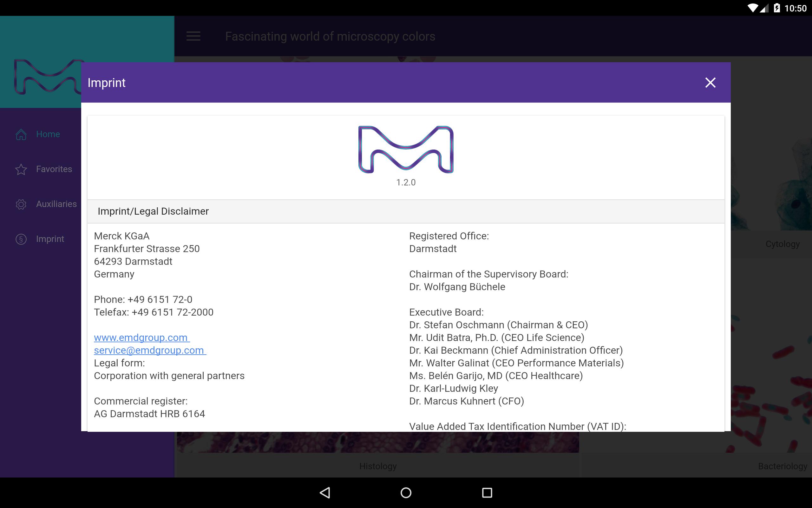Click the Favorites star icon

pyautogui.click(x=21, y=169)
